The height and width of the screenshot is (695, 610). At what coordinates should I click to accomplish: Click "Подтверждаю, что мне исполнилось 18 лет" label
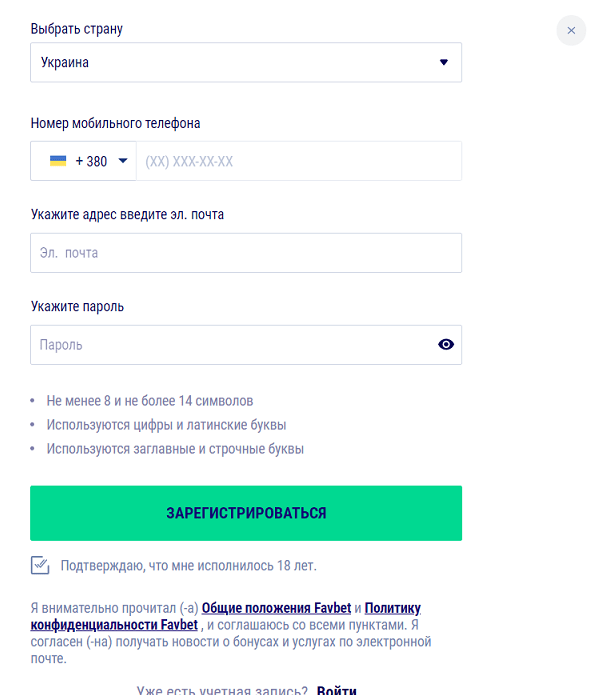tap(188, 566)
